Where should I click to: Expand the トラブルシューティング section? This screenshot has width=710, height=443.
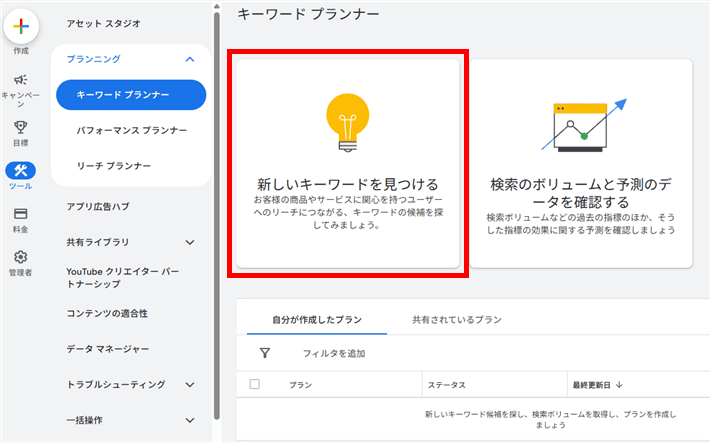click(x=190, y=385)
